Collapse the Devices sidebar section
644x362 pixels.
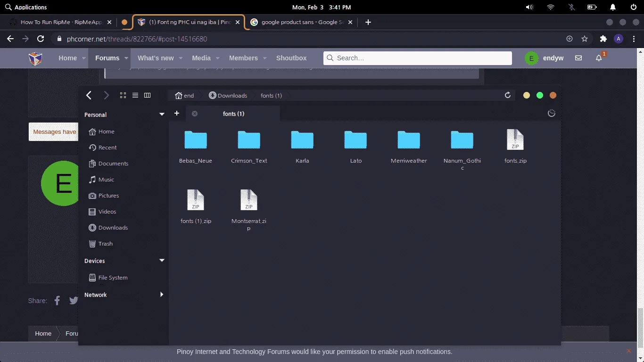tap(162, 261)
